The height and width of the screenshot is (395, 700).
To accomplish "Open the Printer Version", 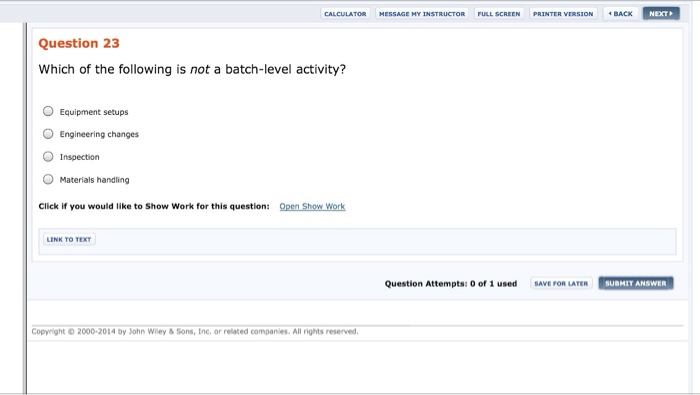I will (563, 14).
